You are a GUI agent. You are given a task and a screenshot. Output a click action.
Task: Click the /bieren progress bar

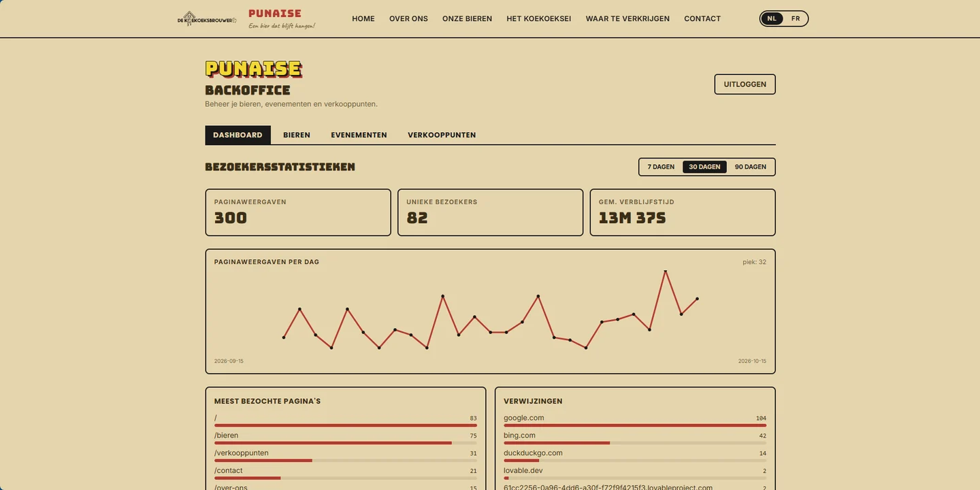(x=345, y=443)
